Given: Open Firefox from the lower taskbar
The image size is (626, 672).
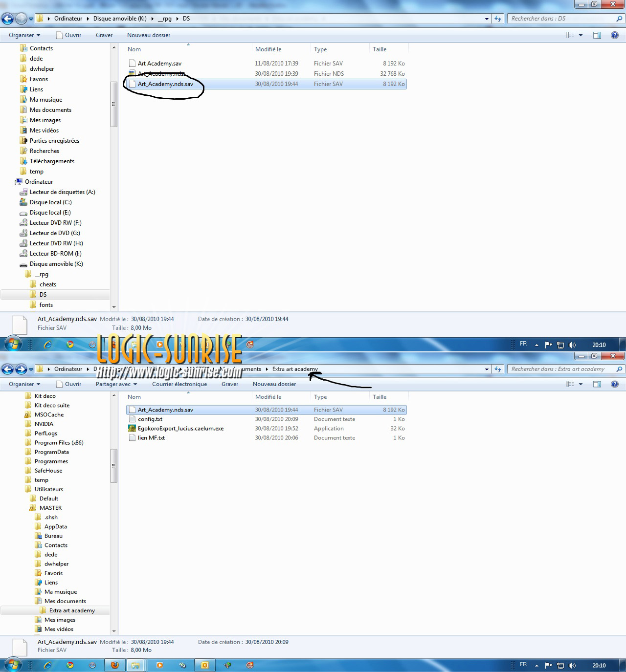Looking at the screenshot, I should [x=115, y=665].
